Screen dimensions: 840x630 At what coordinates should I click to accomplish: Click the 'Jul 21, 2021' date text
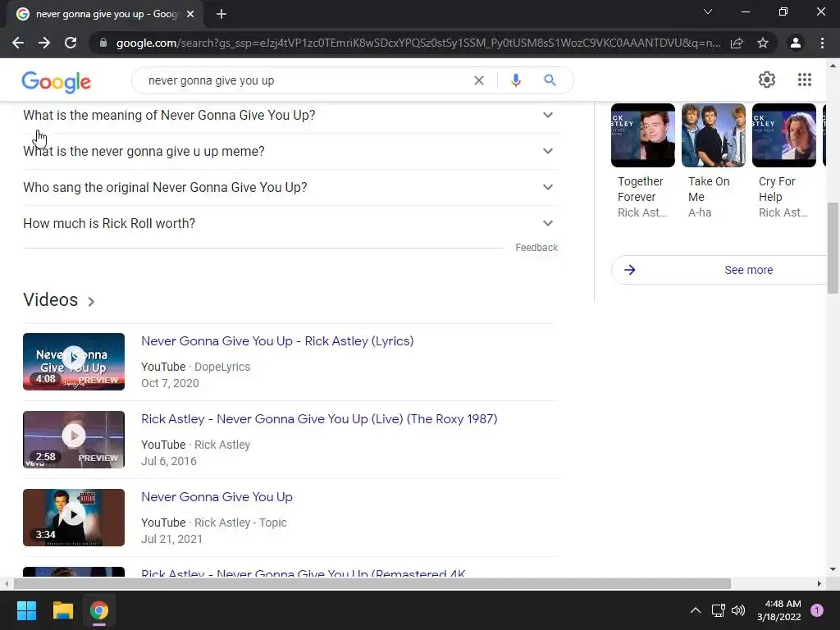click(171, 540)
